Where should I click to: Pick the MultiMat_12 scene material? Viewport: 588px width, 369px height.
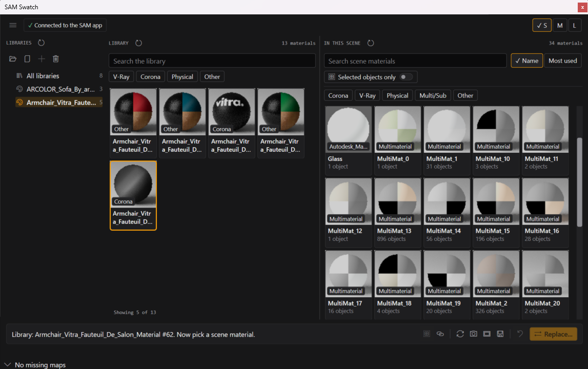tap(349, 213)
